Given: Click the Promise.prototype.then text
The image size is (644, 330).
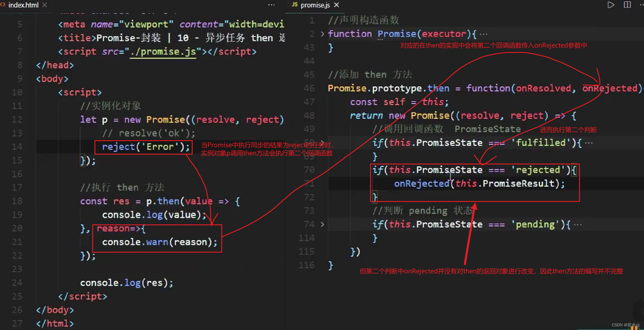Looking at the screenshot, I should pyautogui.click(x=388, y=88).
